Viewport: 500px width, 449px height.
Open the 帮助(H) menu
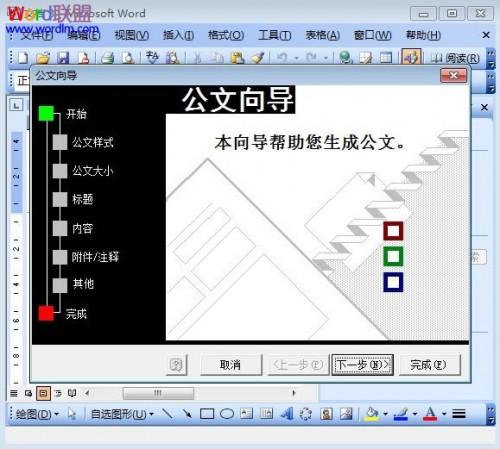(423, 35)
